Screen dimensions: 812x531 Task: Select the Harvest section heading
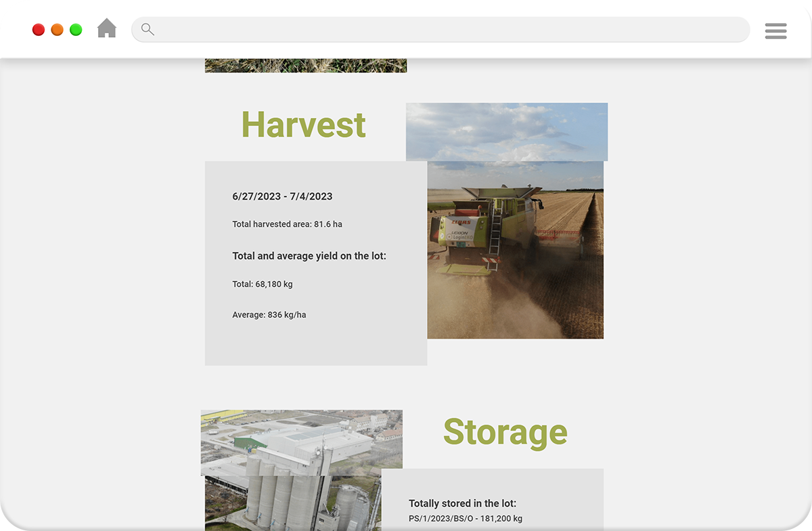[x=304, y=125]
